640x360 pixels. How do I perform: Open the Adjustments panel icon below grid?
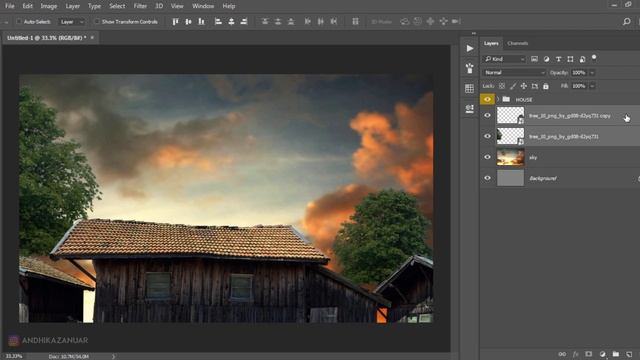(x=469, y=108)
